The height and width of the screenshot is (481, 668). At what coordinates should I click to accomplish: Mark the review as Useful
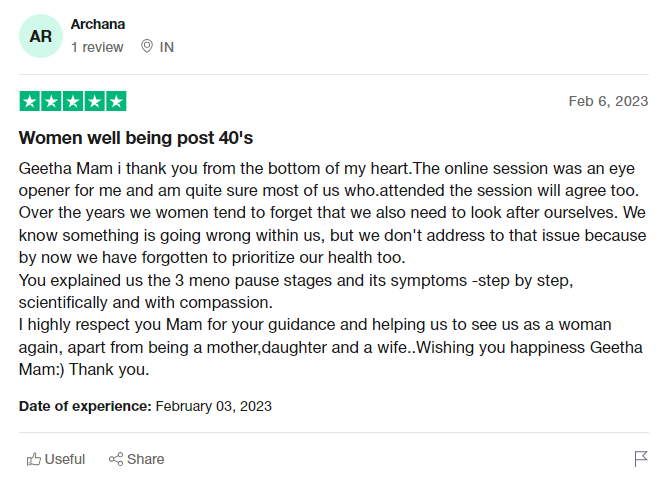65,459
